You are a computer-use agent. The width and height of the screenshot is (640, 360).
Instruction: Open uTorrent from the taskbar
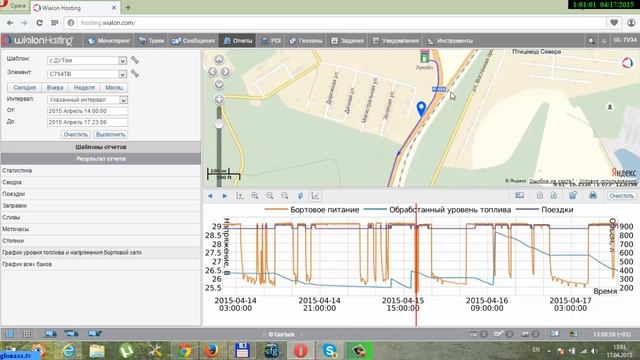[x=127, y=351]
